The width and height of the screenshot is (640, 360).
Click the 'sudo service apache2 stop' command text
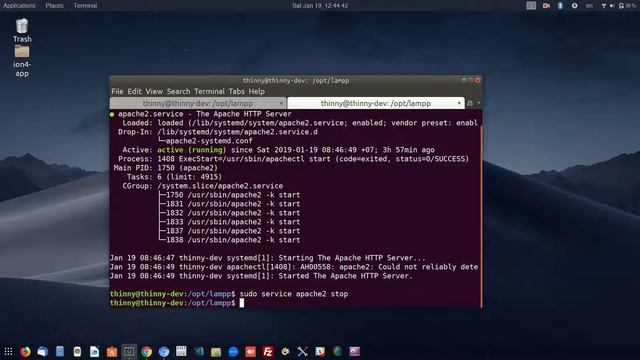(294, 294)
